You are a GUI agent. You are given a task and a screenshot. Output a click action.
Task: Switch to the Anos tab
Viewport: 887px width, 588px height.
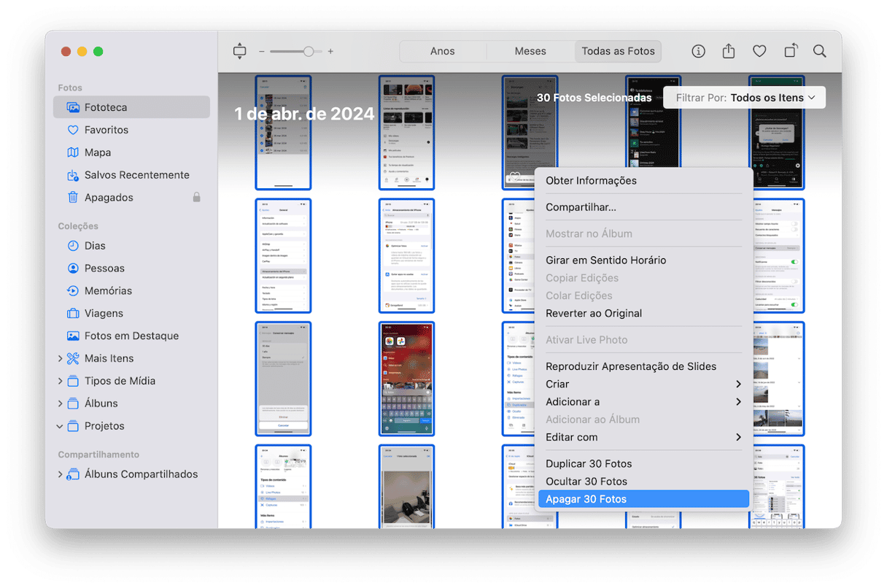(x=442, y=51)
